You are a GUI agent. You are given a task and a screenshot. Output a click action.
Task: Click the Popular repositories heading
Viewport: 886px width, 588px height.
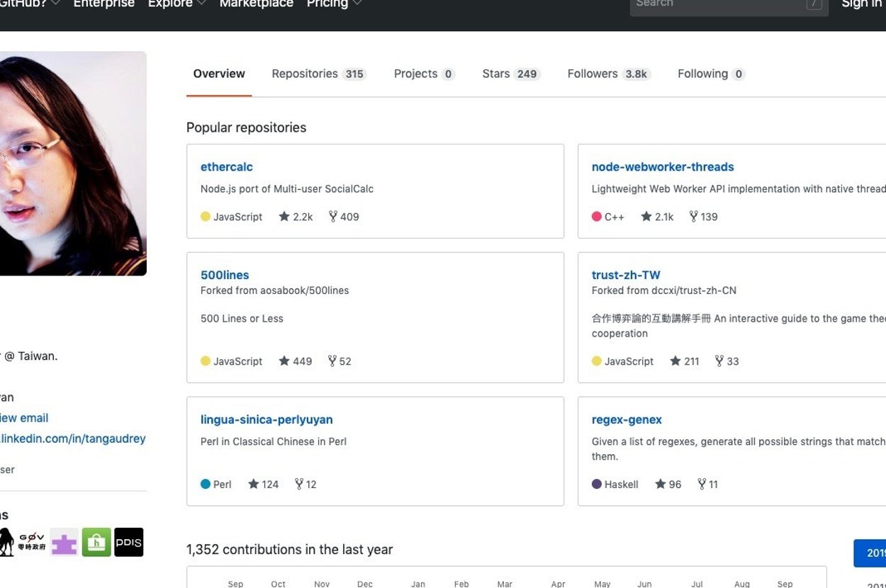(x=247, y=128)
